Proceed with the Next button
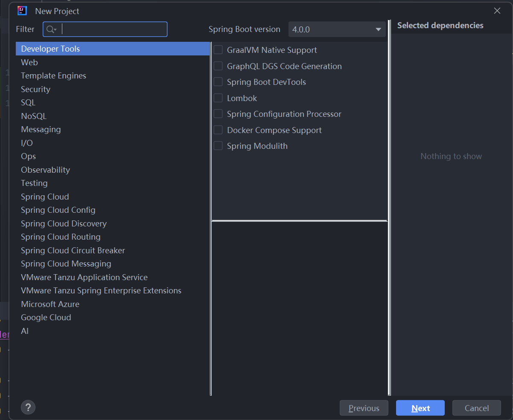 coord(420,408)
